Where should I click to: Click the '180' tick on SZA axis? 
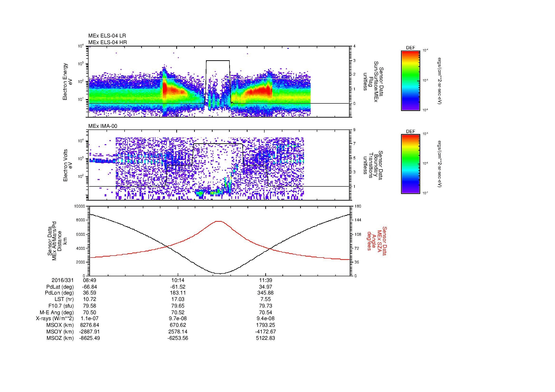coord(358,206)
